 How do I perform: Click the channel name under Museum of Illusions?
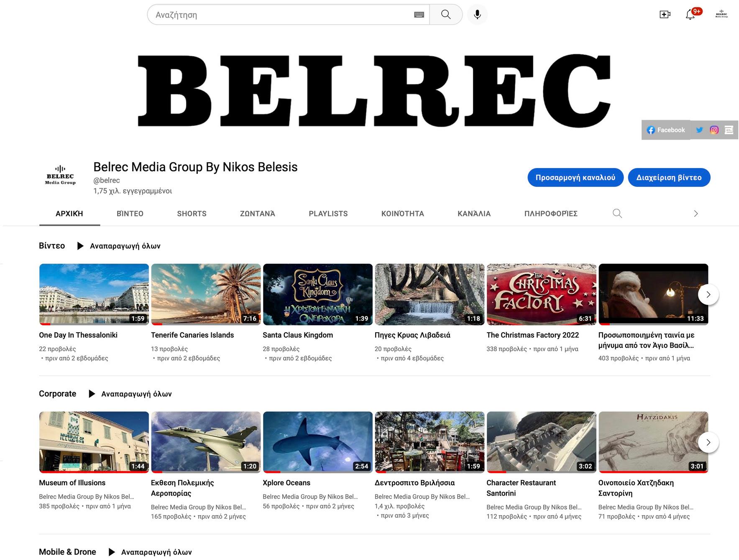87,496
